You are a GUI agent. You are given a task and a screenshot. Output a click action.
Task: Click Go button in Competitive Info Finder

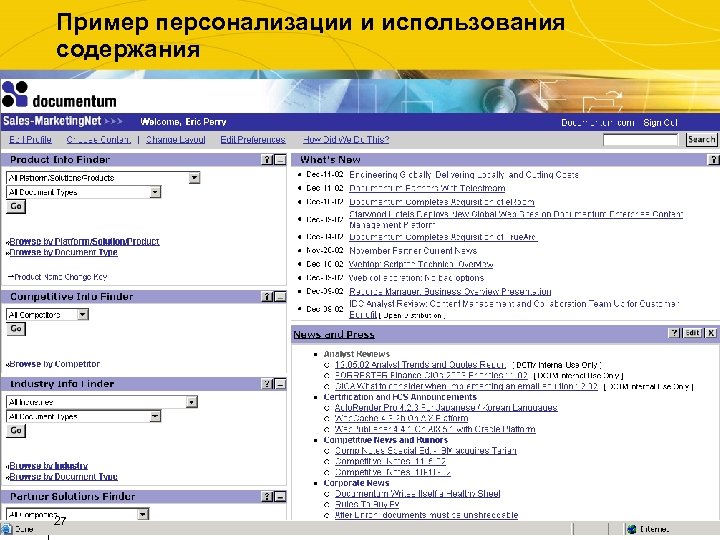click(x=16, y=329)
